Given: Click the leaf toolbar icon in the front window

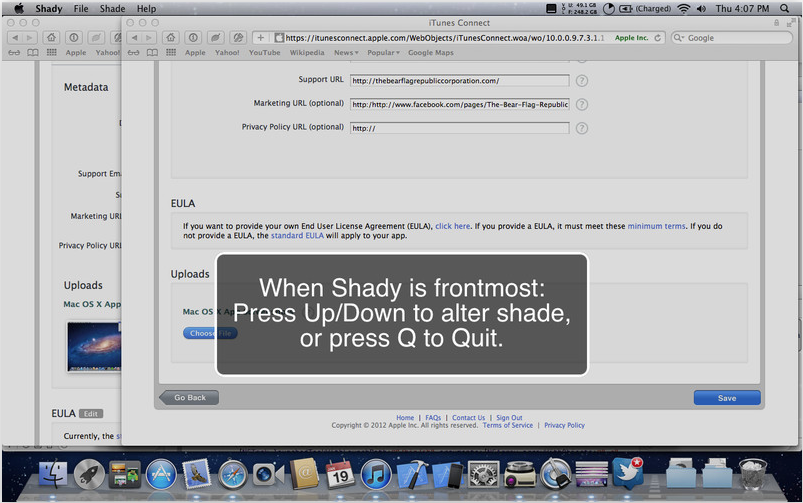Looking at the screenshot, I should [x=216, y=38].
